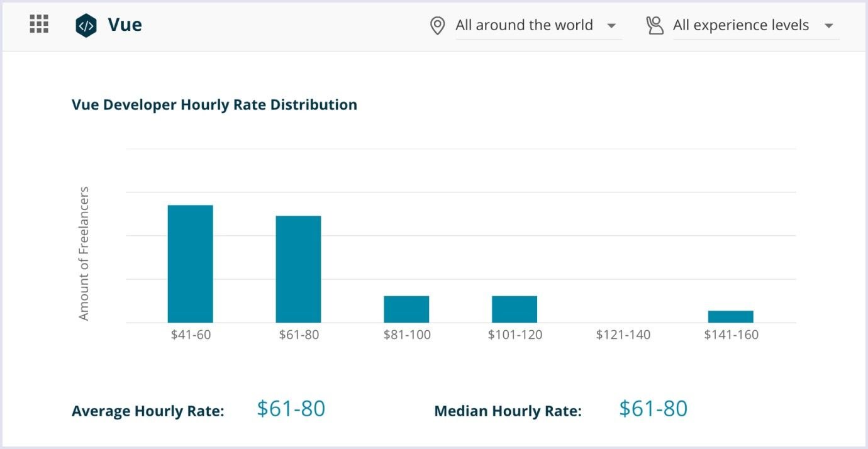Click the 'Average Hourly Rate:' label

click(148, 411)
